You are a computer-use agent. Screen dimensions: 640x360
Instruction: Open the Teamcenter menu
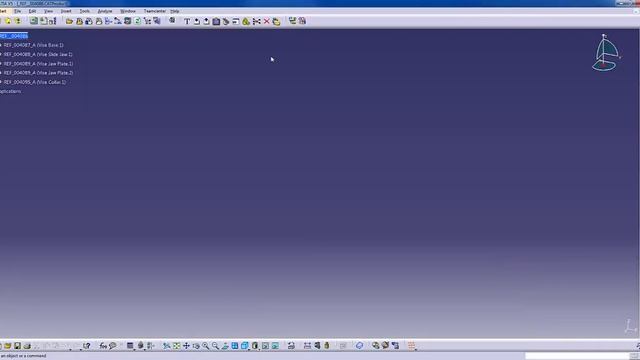[x=155, y=11]
